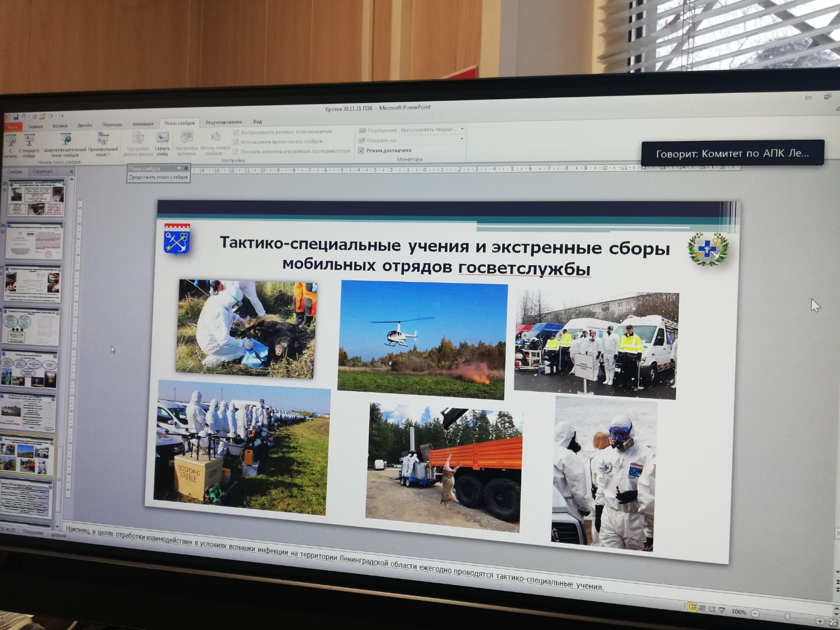
Task: Select Outline (Структура) pane tab
Action: pos(43,172)
